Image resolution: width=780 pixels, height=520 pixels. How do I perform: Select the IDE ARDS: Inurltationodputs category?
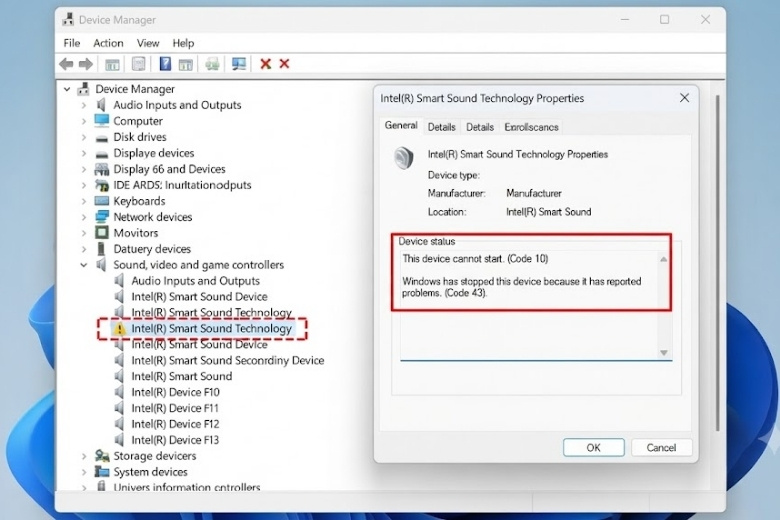[x=182, y=185]
